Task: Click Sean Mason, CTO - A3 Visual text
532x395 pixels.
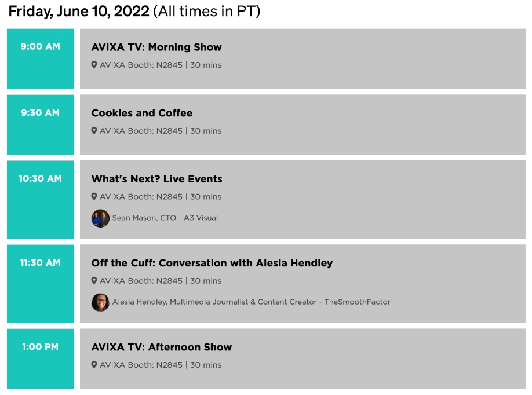Action: pyautogui.click(x=165, y=218)
